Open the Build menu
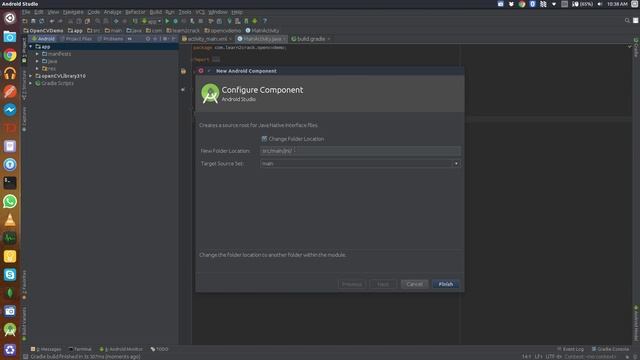 (156, 12)
